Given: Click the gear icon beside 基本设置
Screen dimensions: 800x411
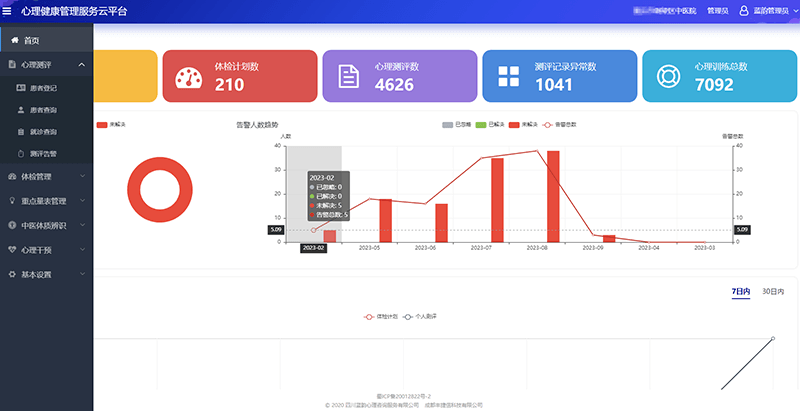Looking at the screenshot, I should [12, 274].
